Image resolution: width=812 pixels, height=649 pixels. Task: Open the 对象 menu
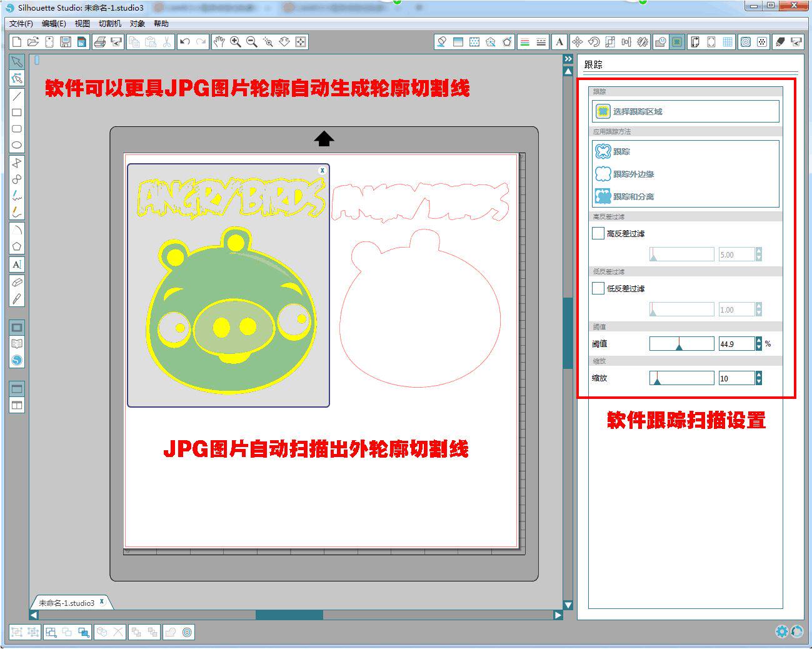(138, 24)
